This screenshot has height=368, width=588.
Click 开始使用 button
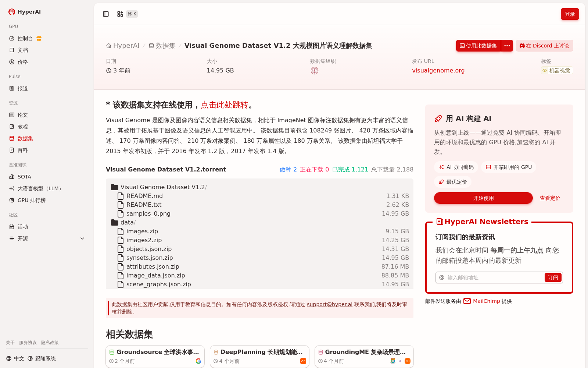(x=483, y=198)
